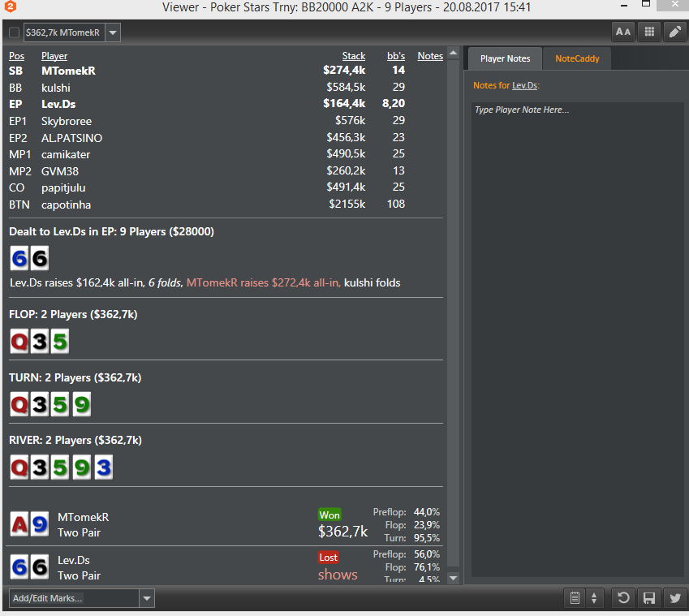This screenshot has width=689, height=616.
Task: Click the clipboard copy hand icon
Action: [x=575, y=598]
